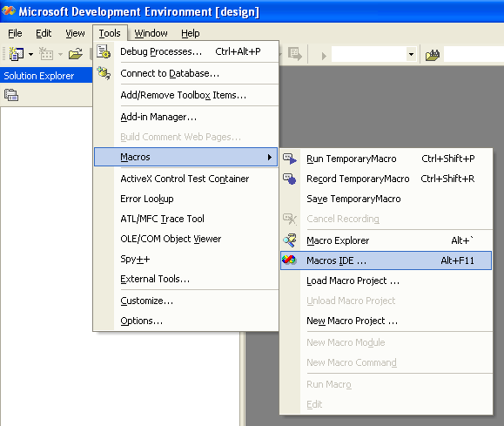Click the Macro Explorer icon

[290, 240]
